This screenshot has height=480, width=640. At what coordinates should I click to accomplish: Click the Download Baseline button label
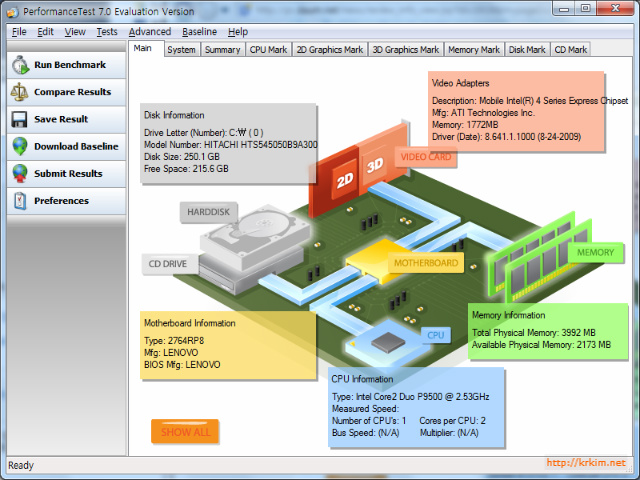click(x=76, y=146)
